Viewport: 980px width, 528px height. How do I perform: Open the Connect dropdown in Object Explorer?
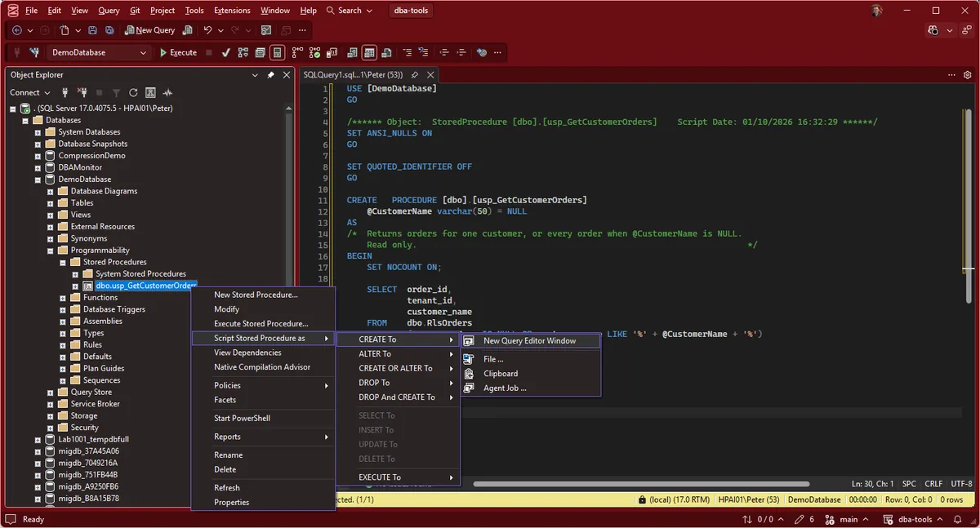click(29, 92)
